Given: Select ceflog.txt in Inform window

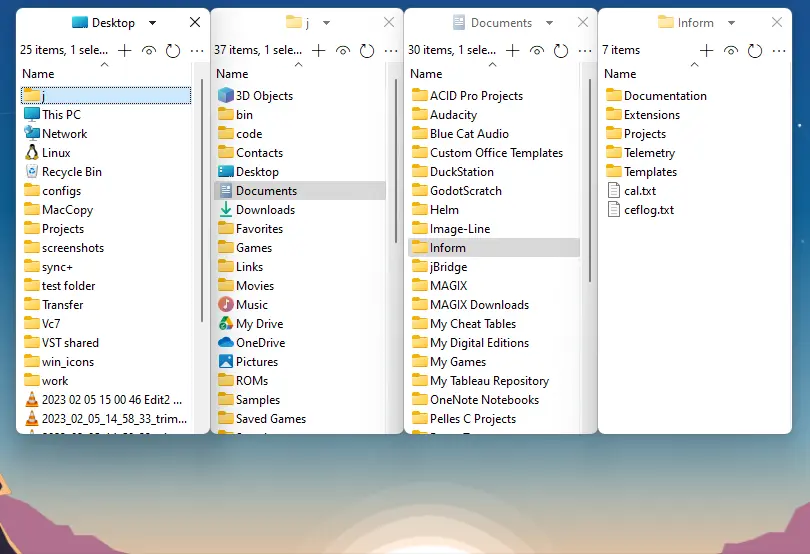Looking at the screenshot, I should point(641,210).
